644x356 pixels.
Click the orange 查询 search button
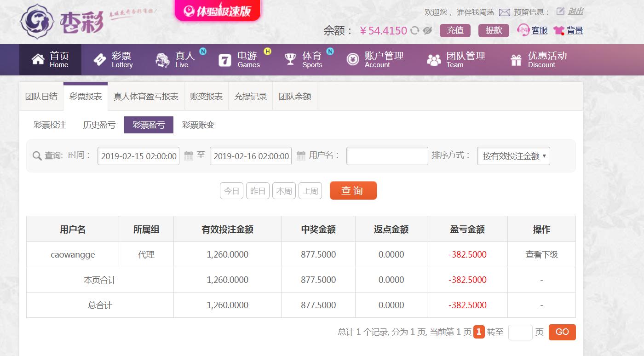tap(353, 190)
